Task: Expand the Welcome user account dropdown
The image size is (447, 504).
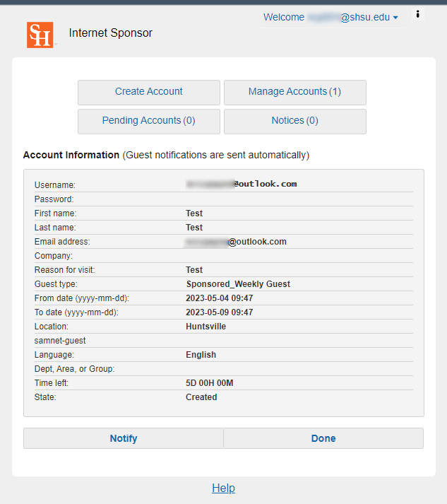Action: (330, 17)
